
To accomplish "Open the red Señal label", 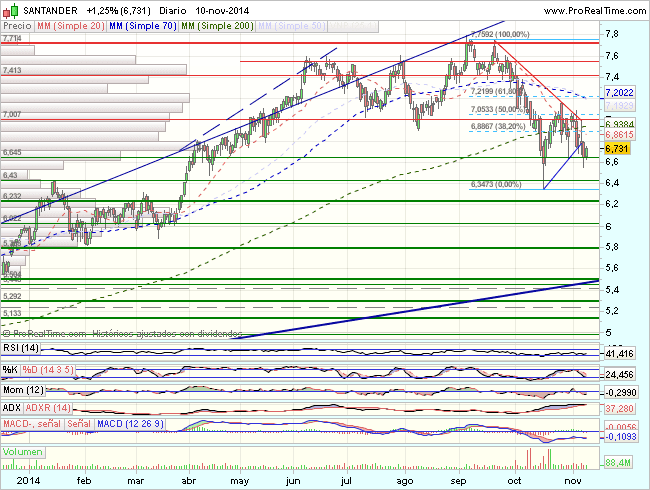I will 79,424.
